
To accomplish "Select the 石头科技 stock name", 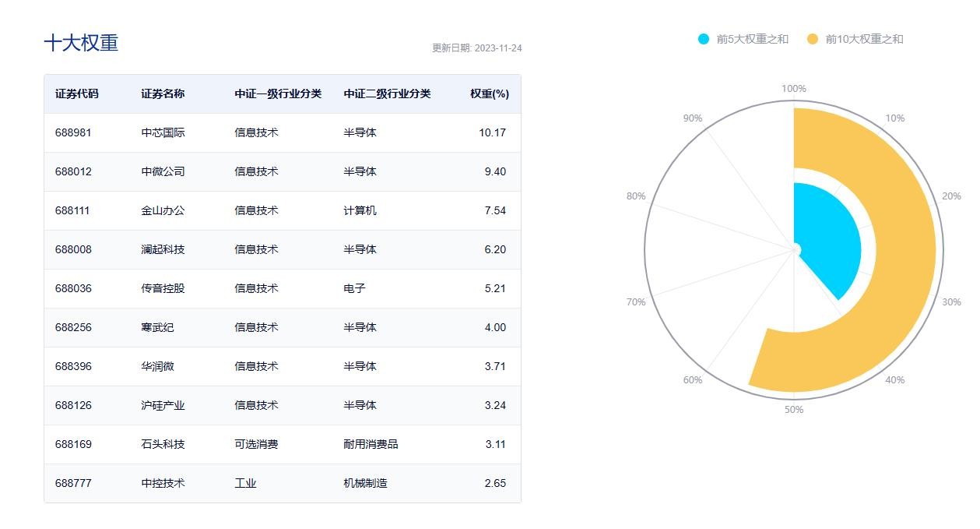I will (x=163, y=444).
